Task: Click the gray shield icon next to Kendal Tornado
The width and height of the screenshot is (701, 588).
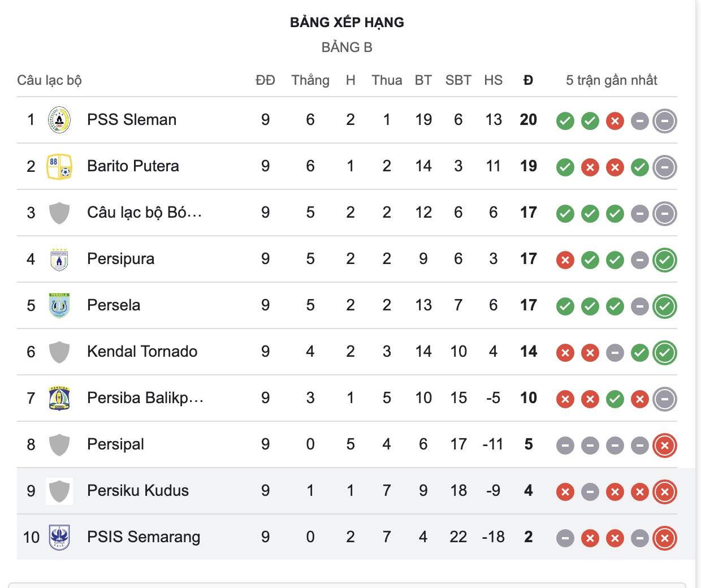Action: pos(58,352)
